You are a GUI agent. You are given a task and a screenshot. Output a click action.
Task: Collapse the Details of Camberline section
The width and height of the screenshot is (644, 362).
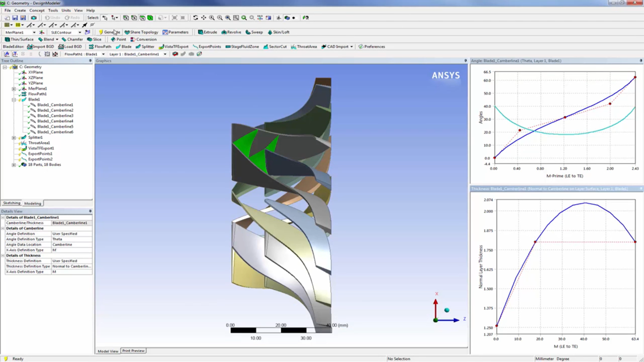(x=3, y=228)
